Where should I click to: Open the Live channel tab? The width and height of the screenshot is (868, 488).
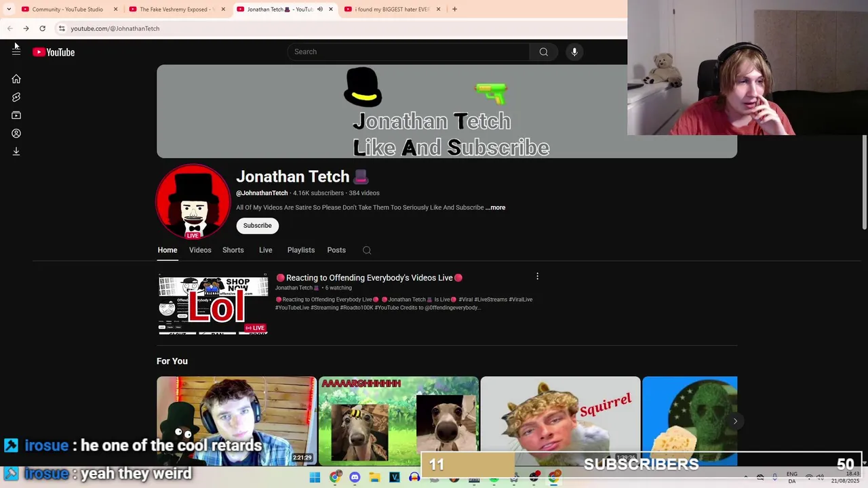pos(266,250)
